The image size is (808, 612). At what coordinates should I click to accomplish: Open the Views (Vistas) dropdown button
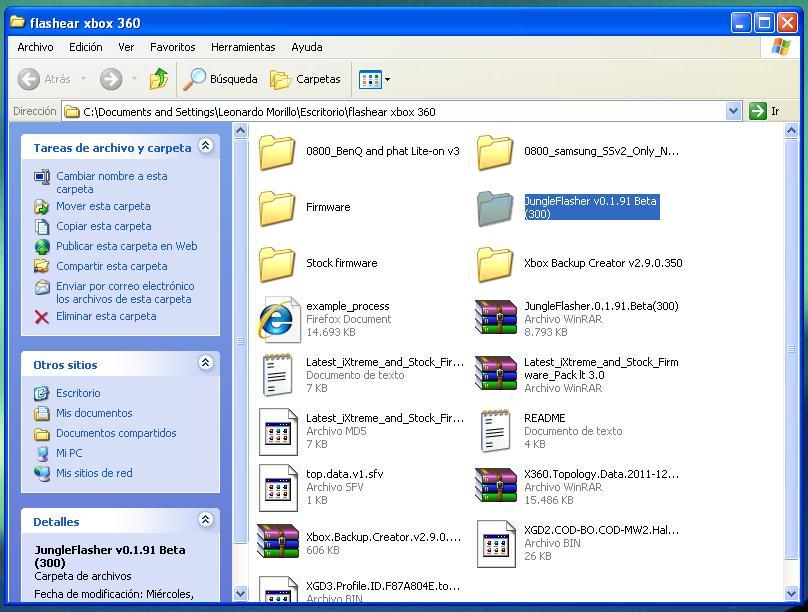374,79
